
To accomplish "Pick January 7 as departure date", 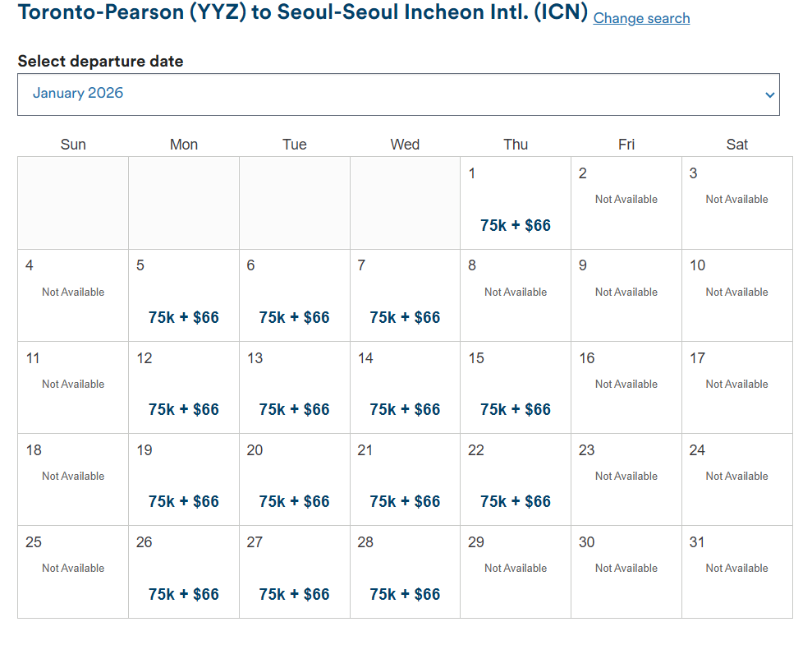I will point(405,317).
